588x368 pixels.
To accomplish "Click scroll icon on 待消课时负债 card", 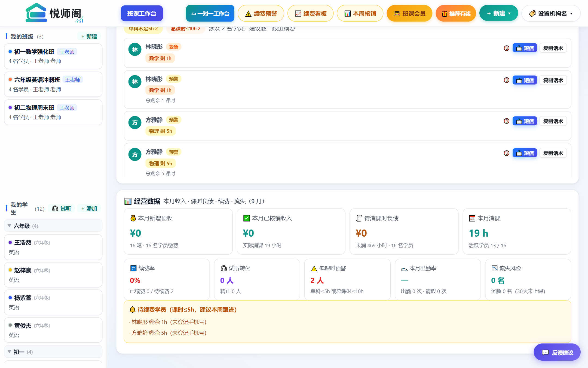I will pyautogui.click(x=359, y=218).
